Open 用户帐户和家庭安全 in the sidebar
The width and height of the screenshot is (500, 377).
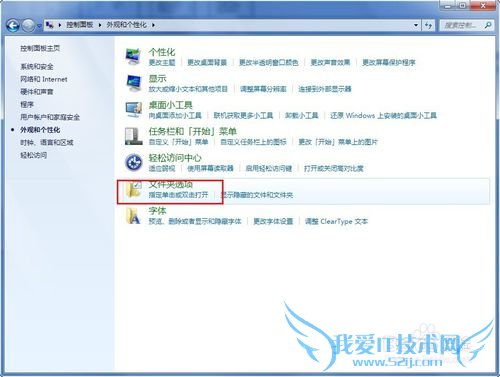50,117
